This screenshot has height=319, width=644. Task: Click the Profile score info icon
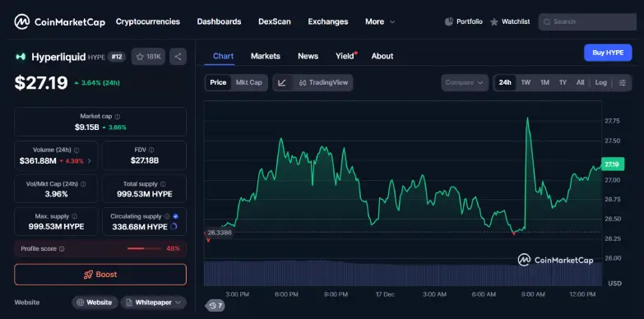(x=62, y=249)
